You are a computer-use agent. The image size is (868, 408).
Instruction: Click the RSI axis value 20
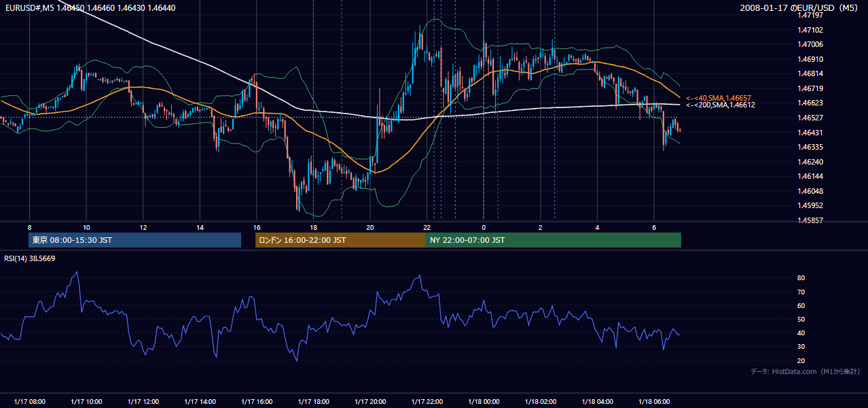click(801, 360)
